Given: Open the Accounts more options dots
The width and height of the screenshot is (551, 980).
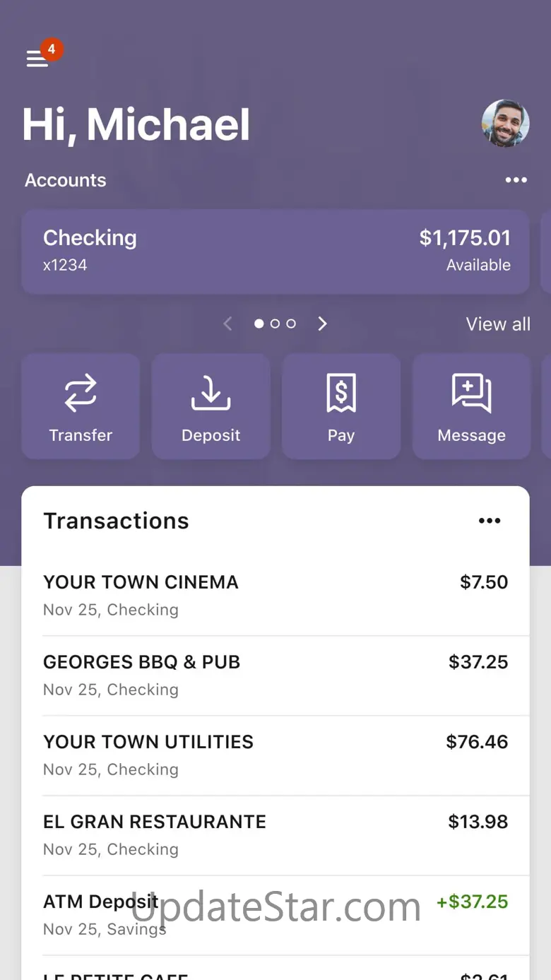Looking at the screenshot, I should tap(516, 180).
